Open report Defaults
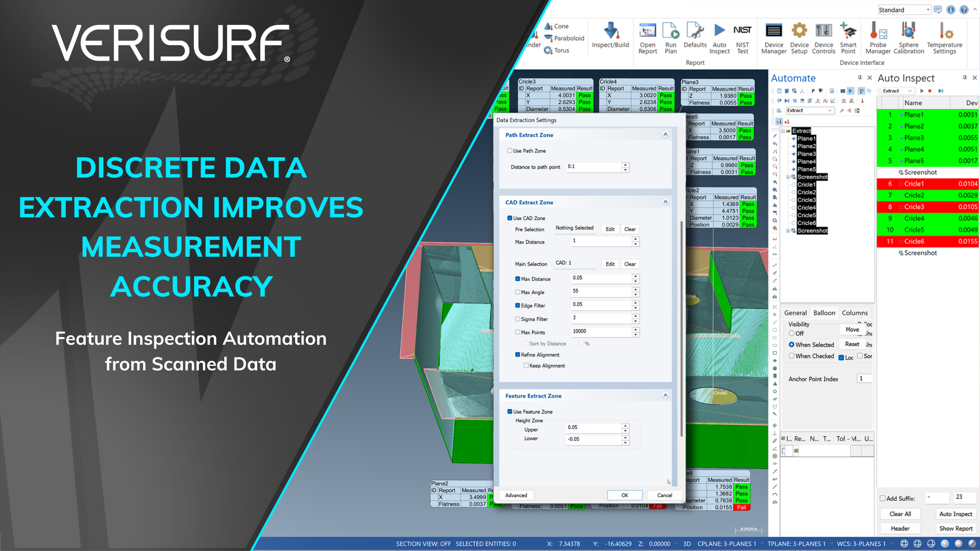 coord(695,35)
